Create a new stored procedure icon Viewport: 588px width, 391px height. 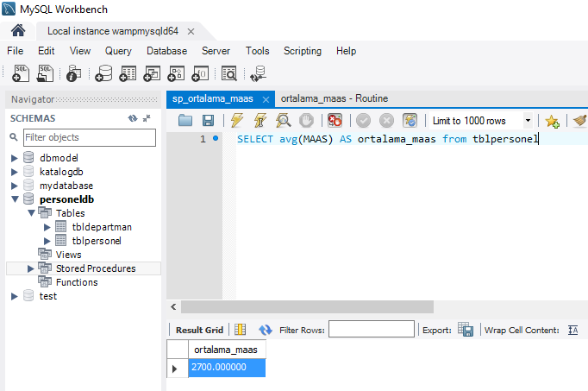176,73
